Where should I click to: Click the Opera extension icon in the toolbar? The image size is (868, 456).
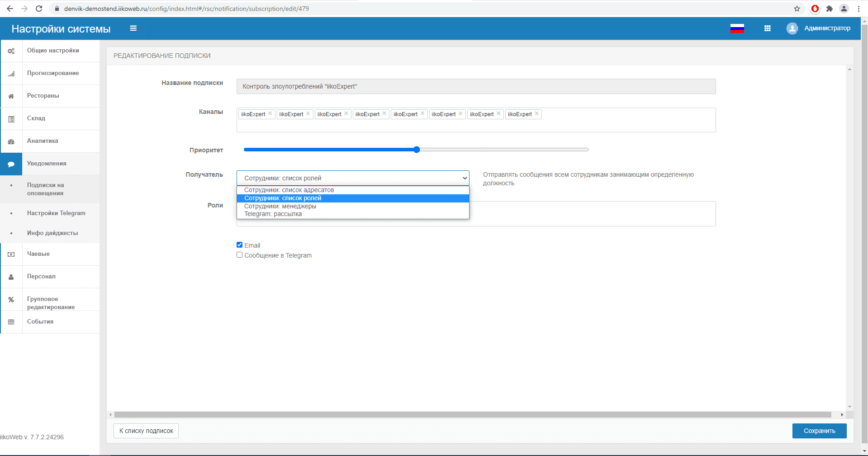tap(815, 9)
